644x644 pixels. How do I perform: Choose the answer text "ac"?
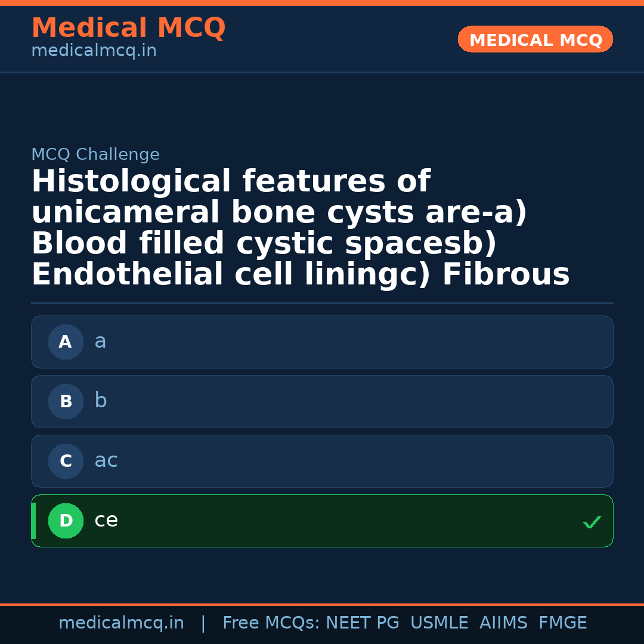tap(106, 460)
